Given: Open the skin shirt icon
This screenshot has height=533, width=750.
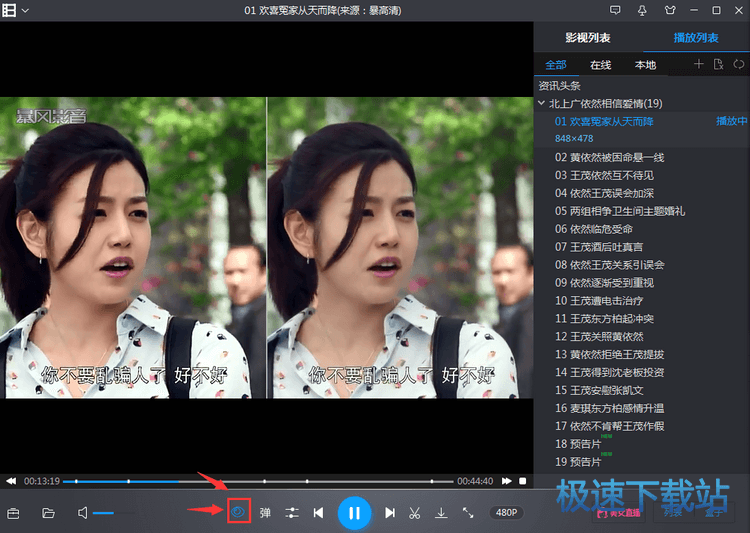Looking at the screenshot, I should point(670,10).
